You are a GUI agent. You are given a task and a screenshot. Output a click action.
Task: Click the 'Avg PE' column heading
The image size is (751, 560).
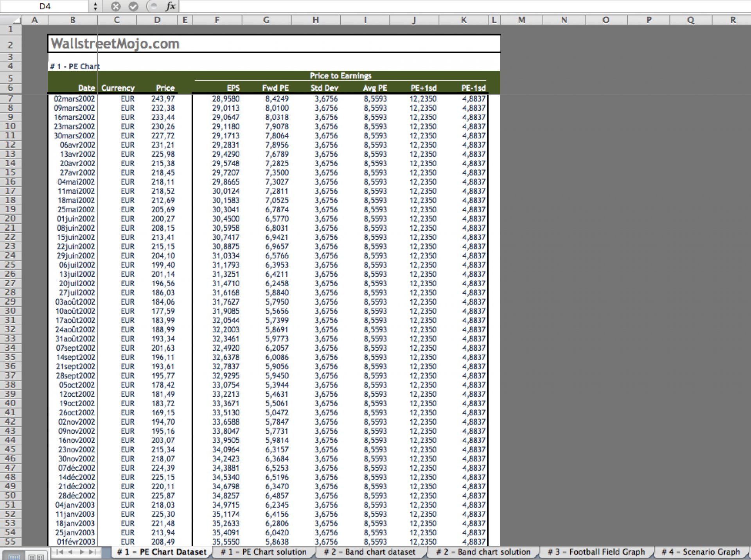pyautogui.click(x=375, y=88)
